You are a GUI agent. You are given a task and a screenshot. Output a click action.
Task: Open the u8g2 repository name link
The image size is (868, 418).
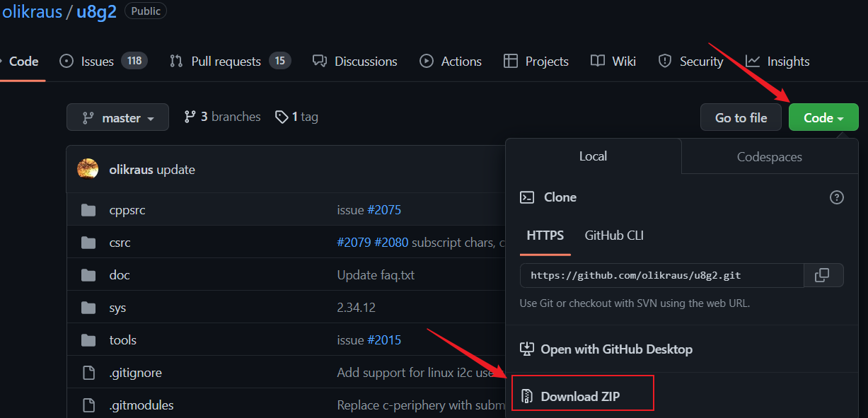pos(96,12)
